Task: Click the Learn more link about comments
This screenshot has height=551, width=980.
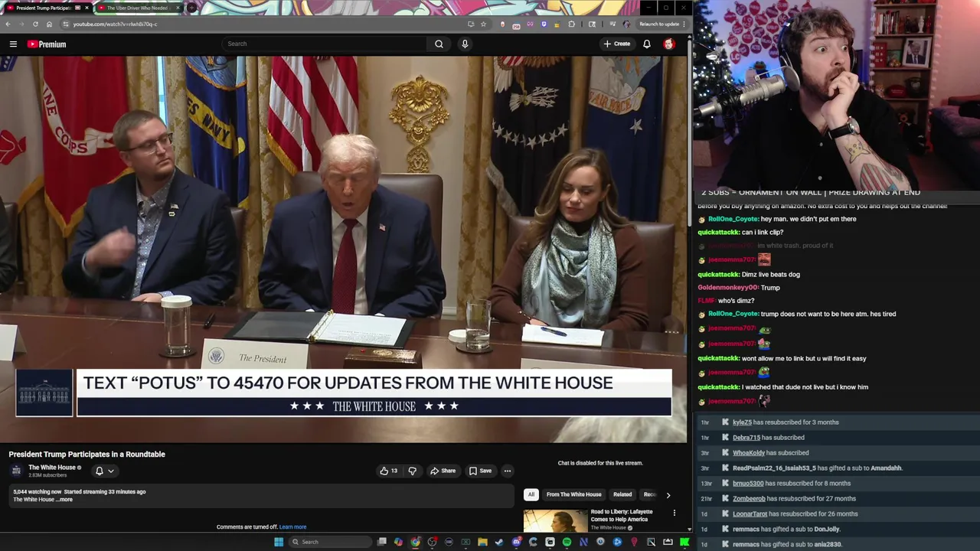Action: [292, 527]
